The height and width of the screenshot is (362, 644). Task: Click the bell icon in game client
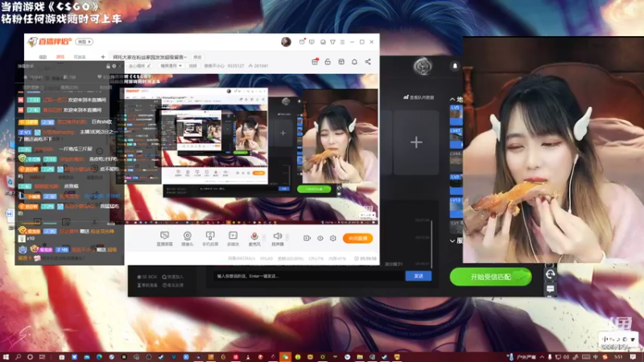click(x=455, y=66)
